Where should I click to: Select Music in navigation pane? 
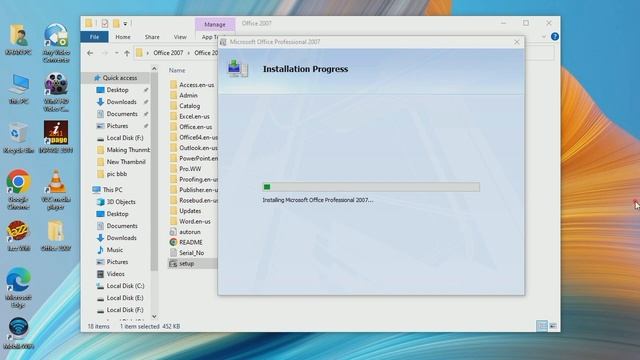click(110, 250)
